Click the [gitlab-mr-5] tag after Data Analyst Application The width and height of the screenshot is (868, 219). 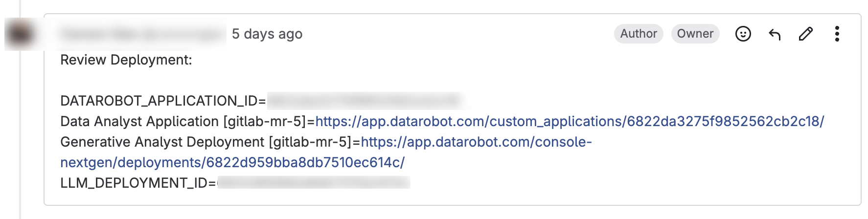point(265,121)
